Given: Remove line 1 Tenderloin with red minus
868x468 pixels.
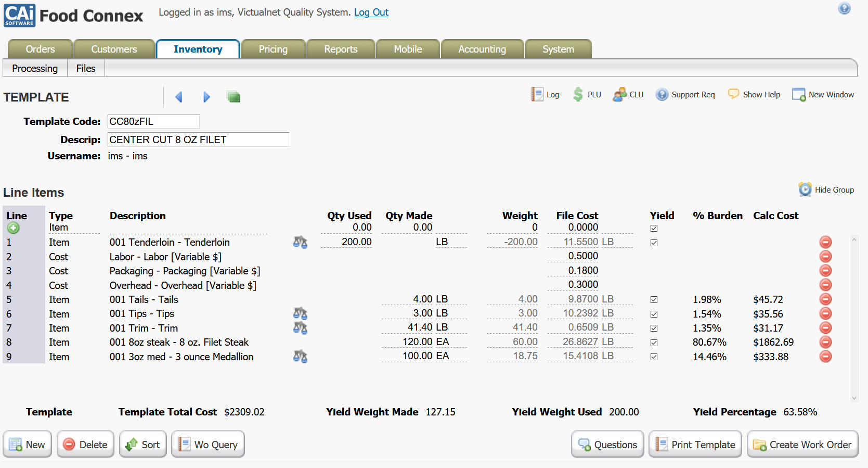Looking at the screenshot, I should pyautogui.click(x=825, y=242).
